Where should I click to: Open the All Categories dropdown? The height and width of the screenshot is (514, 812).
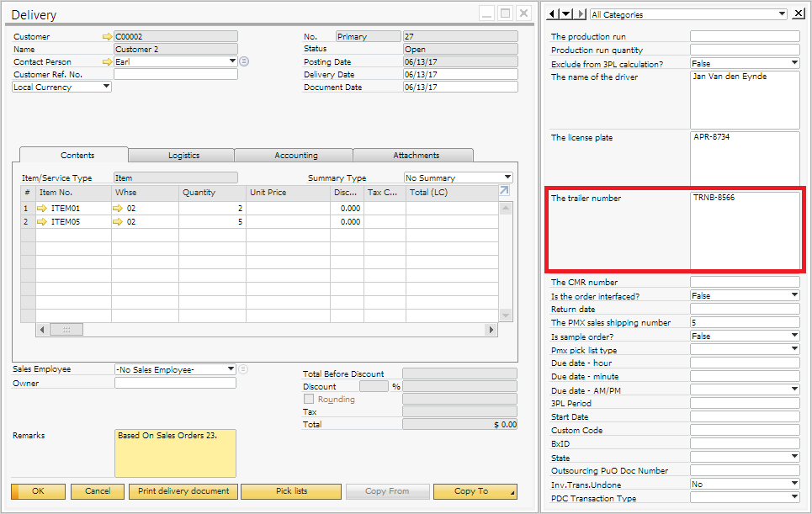(782, 14)
